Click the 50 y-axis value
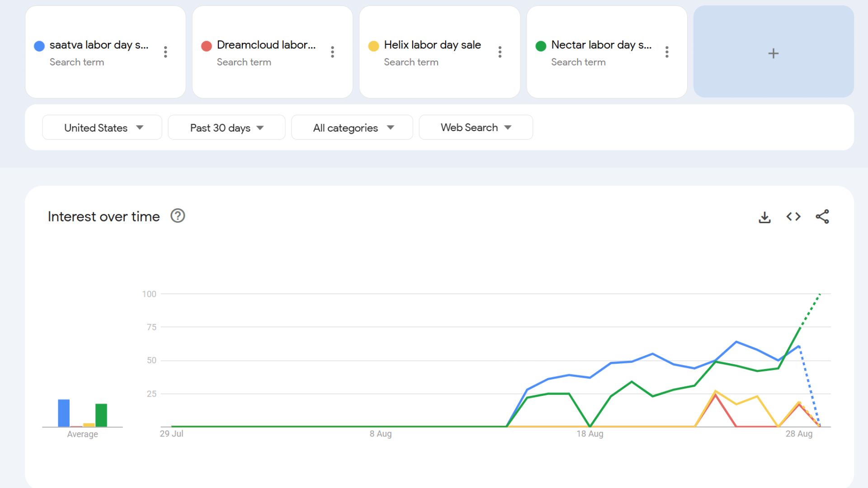Screen dimensions: 868x488 click(151, 361)
